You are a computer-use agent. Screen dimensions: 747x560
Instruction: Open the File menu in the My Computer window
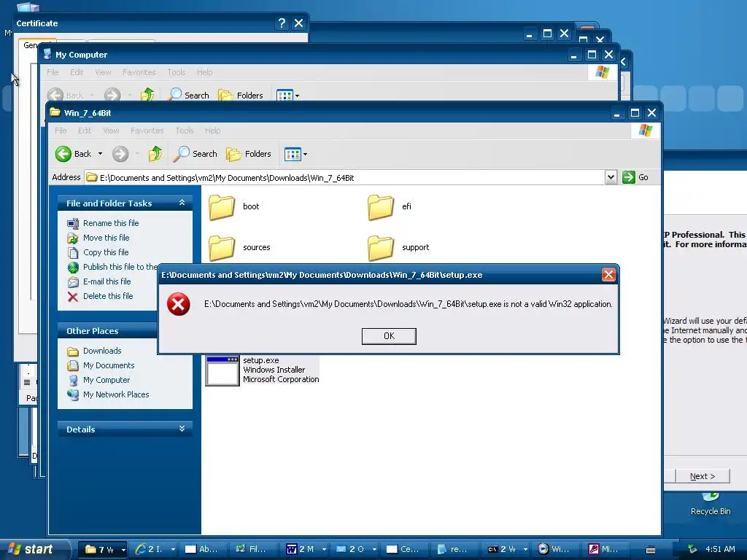53,72
